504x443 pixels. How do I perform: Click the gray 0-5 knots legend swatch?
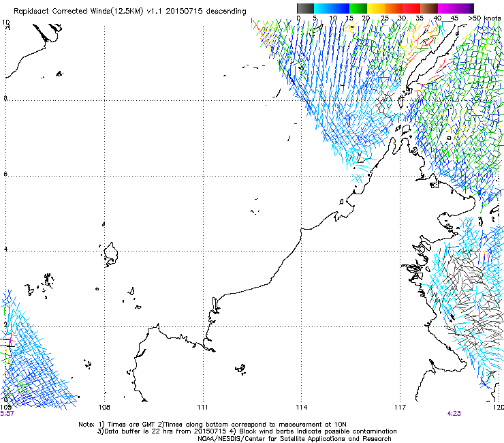coord(305,8)
